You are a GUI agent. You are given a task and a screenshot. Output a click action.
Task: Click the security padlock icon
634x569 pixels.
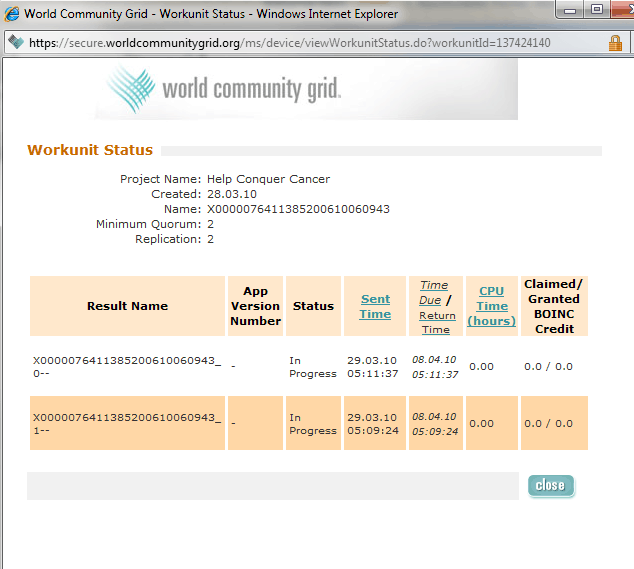pos(615,43)
